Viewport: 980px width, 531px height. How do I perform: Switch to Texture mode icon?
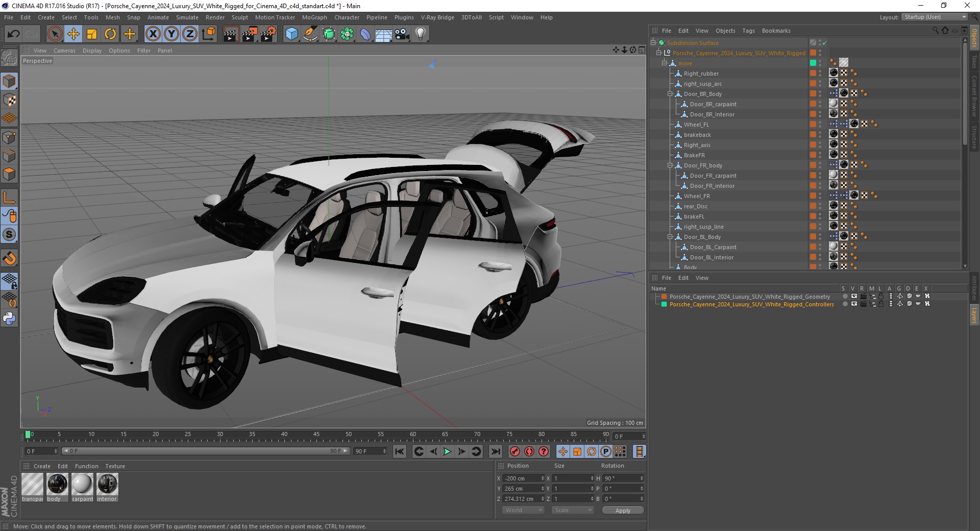[x=9, y=100]
